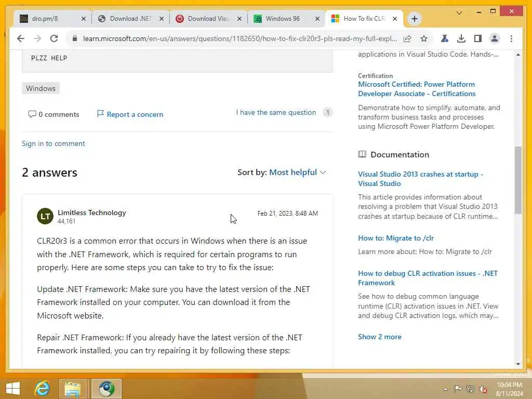The image size is (532, 399).
Task: Click the same-question count badge 1
Action: point(327,112)
